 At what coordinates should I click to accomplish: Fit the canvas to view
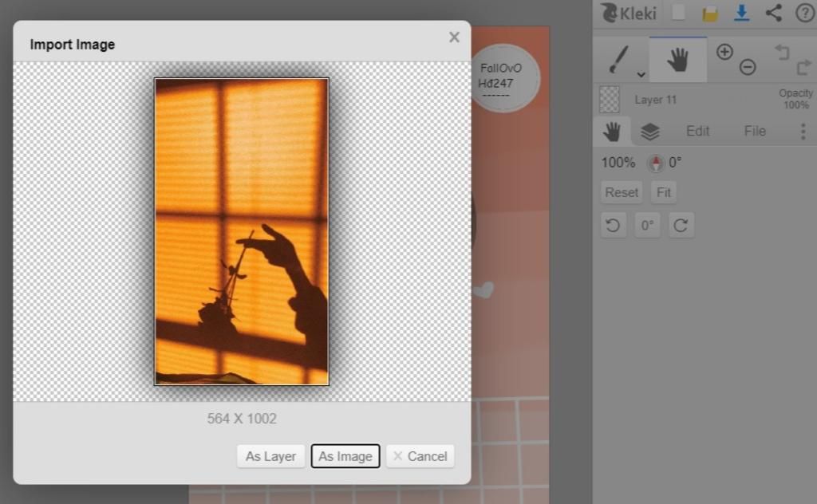coord(663,193)
